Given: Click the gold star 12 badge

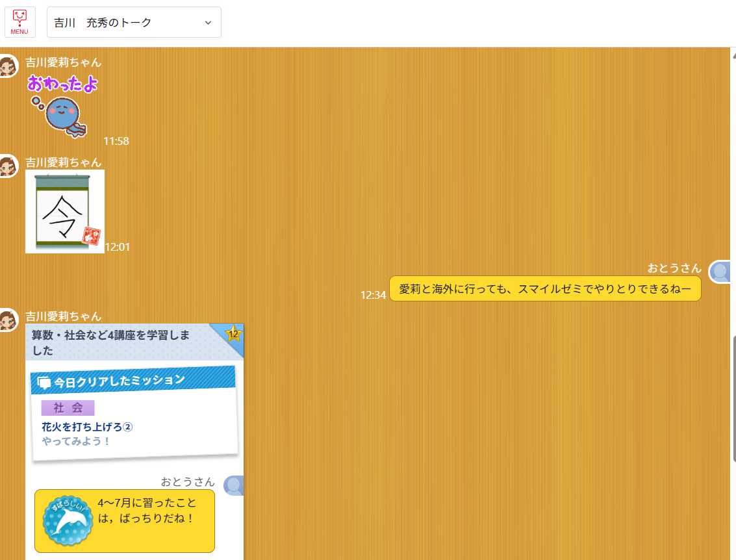Looking at the screenshot, I should (233, 334).
